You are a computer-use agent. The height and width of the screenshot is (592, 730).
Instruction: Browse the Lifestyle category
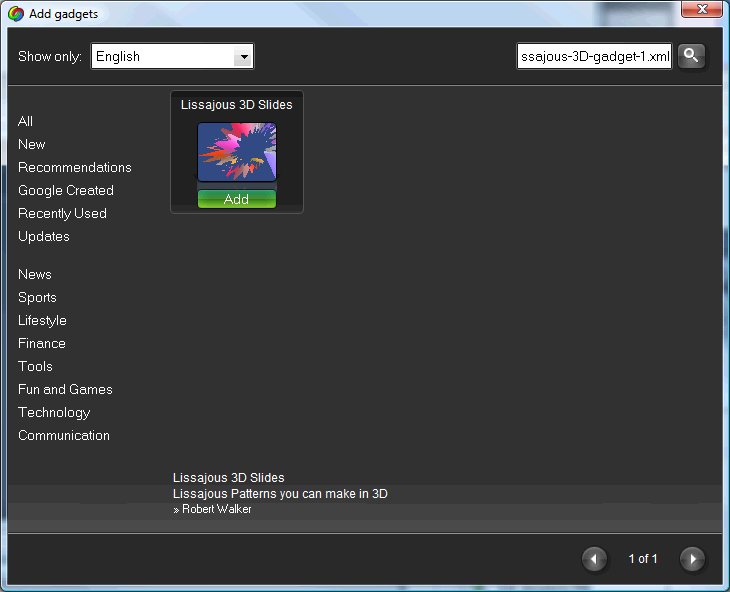pos(42,320)
